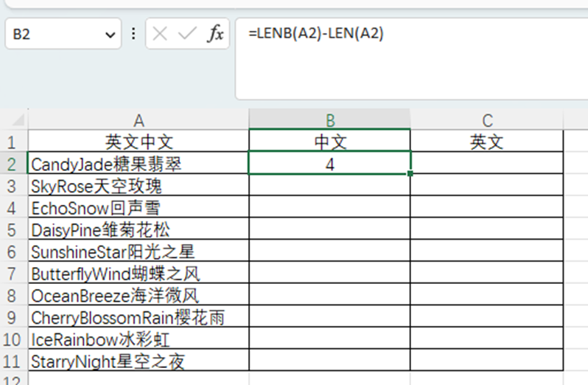Screen dimensions: 588x385
Task: Click the Cancel (X) formula icon
Action: 160,34
